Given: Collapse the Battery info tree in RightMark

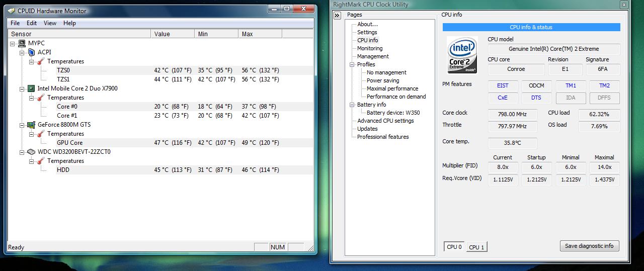Looking at the screenshot, I should tap(352, 105).
